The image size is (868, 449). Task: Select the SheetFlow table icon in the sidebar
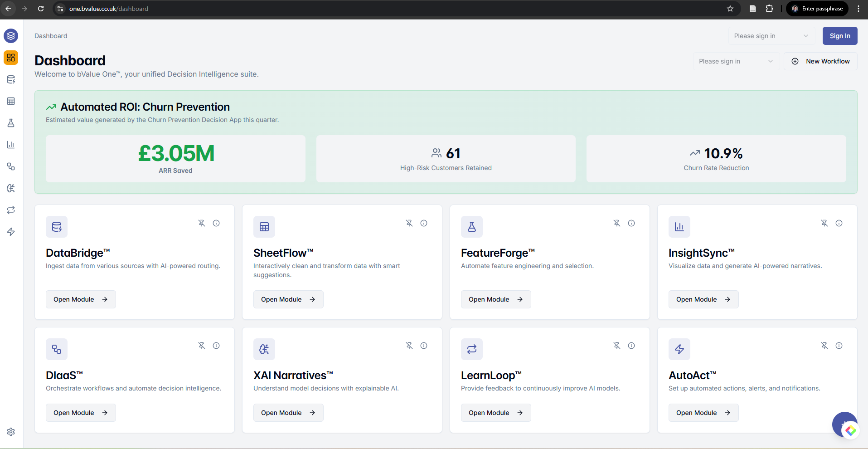pos(11,101)
